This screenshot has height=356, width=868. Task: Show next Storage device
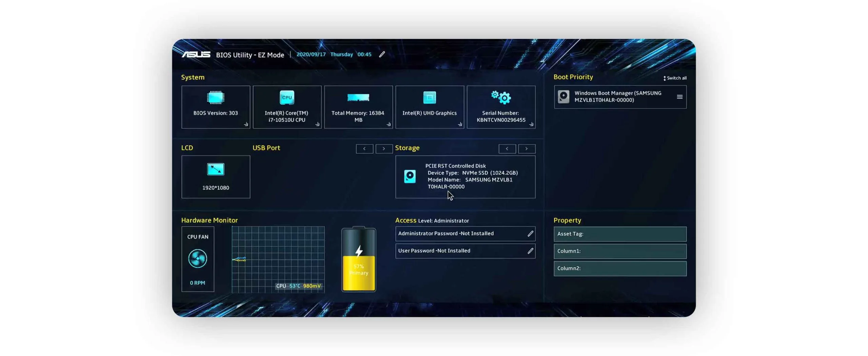(526, 149)
